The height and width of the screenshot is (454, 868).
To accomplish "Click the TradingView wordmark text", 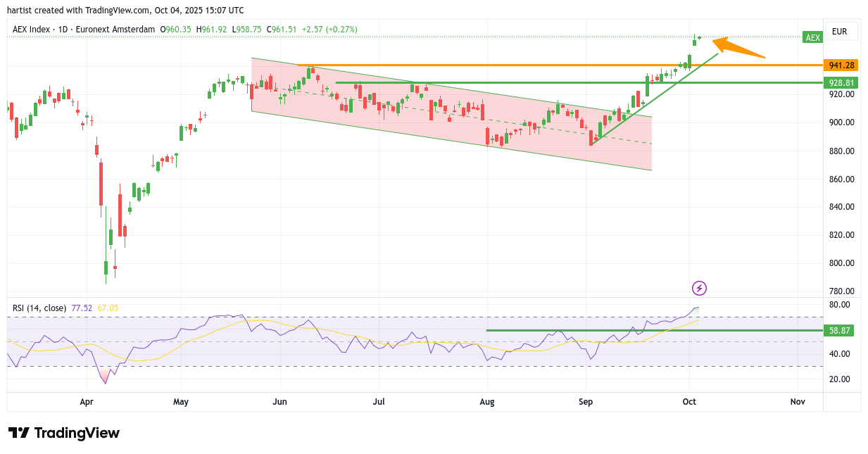I will coord(77,433).
